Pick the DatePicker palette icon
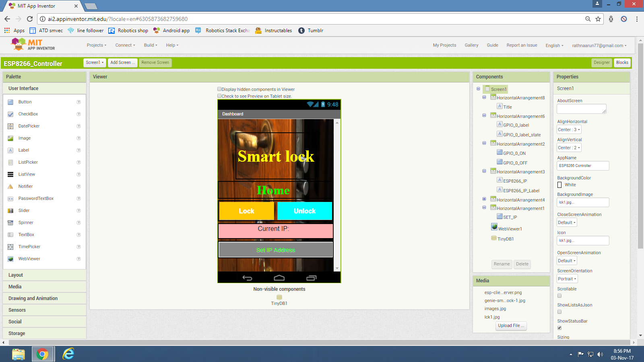This screenshot has height=362, width=644. pyautogui.click(x=10, y=126)
